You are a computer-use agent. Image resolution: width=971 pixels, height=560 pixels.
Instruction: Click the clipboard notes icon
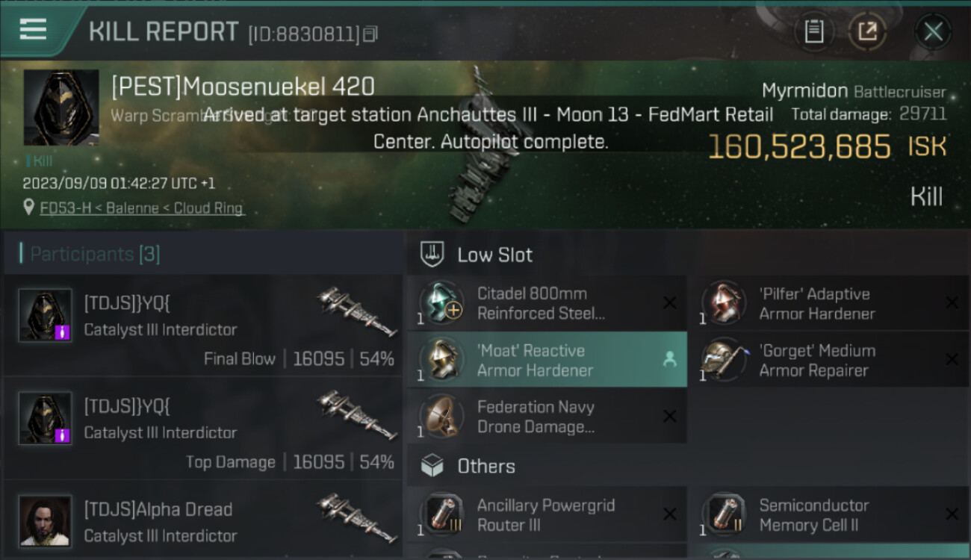813,31
